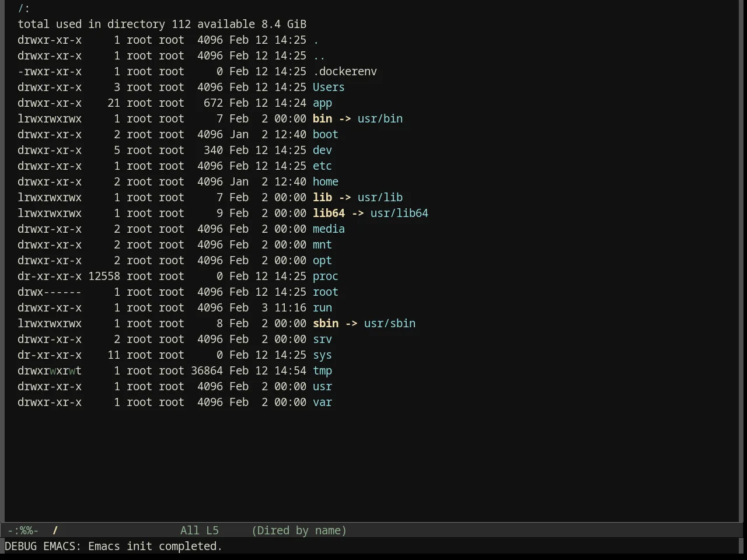Open the mnt directory entry
747x560 pixels.
pyautogui.click(x=322, y=244)
